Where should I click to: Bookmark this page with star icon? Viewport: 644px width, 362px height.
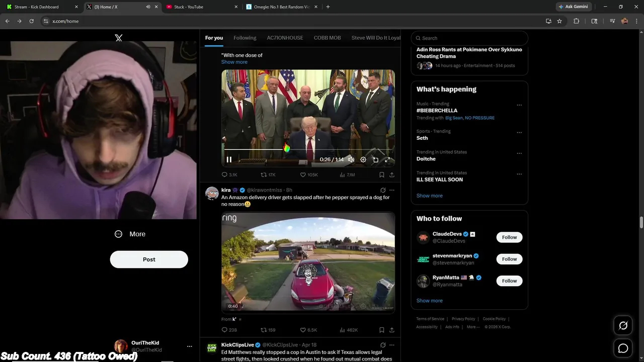point(559,21)
